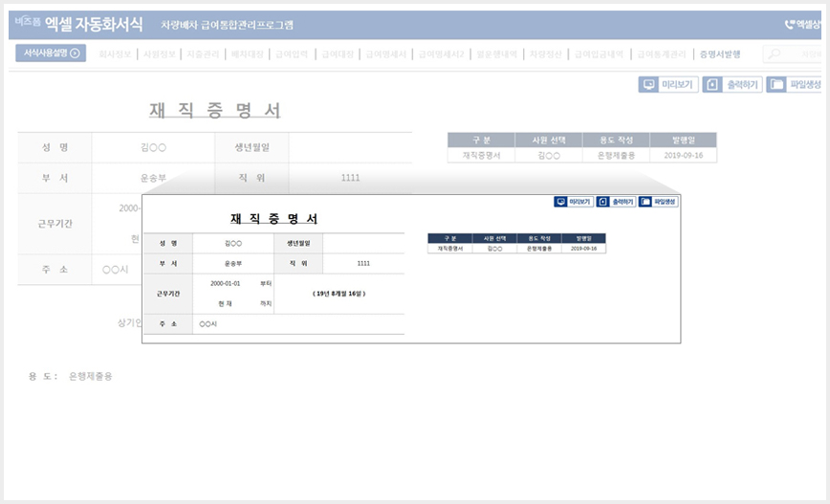Viewport: 830px width, 504px height.
Task: Click the ○○시 address value in the inset
Action: (x=208, y=324)
